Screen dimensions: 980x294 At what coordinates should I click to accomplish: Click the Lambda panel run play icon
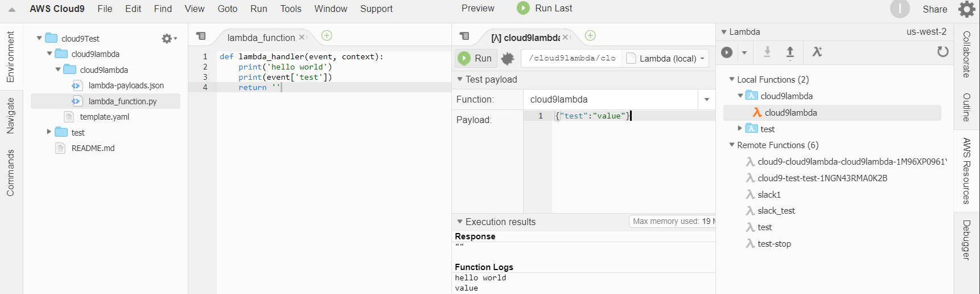coord(727,52)
